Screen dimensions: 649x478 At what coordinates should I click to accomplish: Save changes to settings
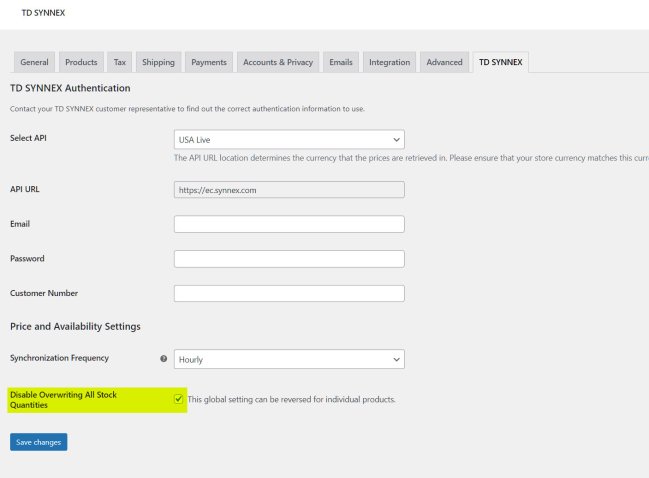coord(38,442)
